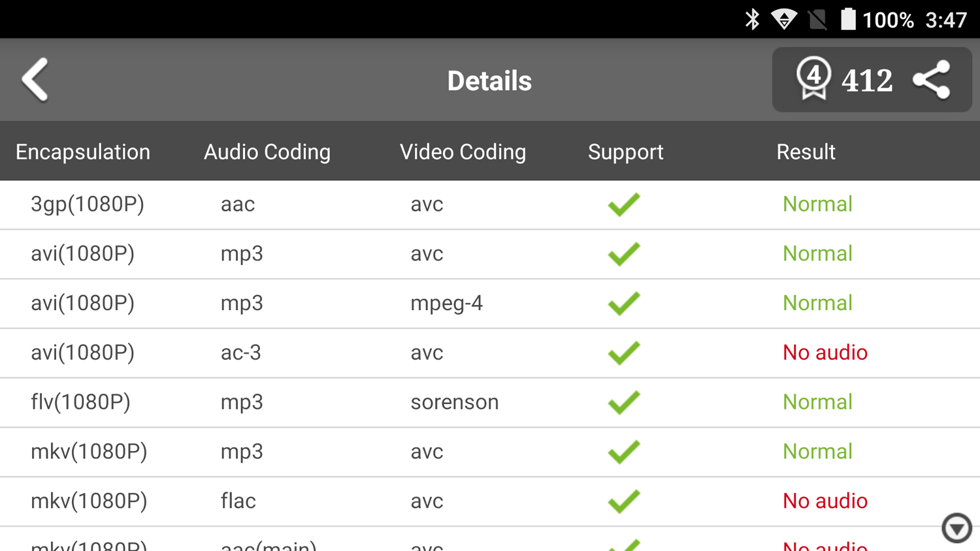This screenshot has width=980, height=551.
Task: Tap the Wi-Fi status icon
Action: pos(783,20)
